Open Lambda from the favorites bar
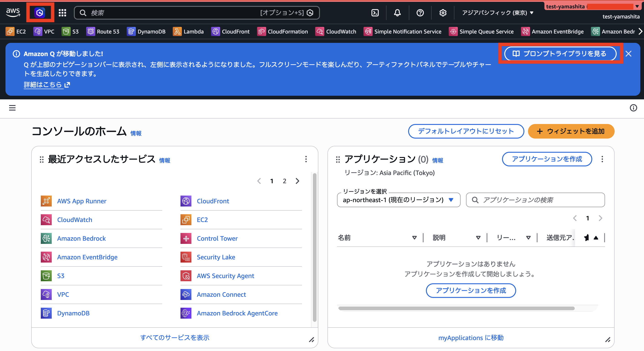This screenshot has width=644, height=351. tap(188, 31)
